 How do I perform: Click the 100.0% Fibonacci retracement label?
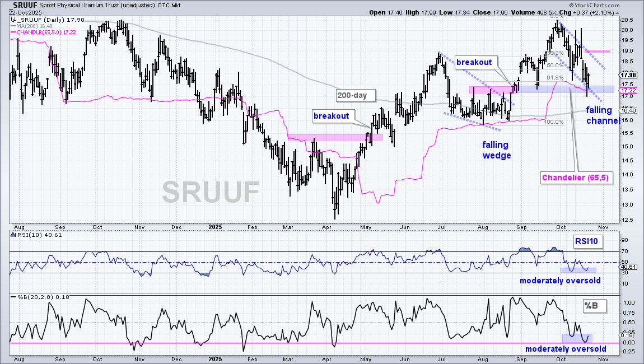click(x=554, y=122)
